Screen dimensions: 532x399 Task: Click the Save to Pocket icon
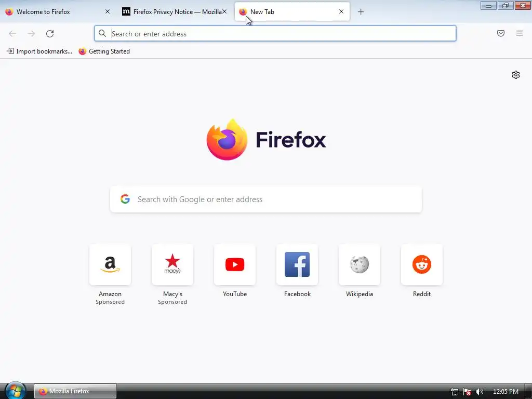tap(501, 33)
